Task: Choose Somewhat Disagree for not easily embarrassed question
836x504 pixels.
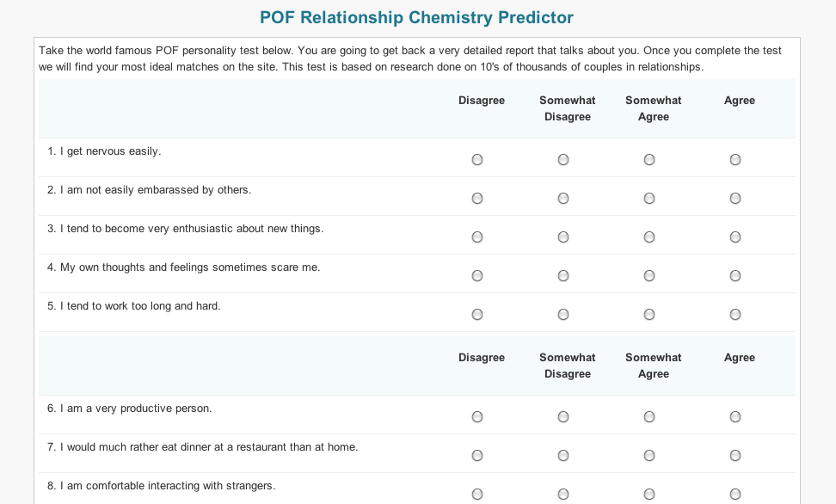Action: (563, 199)
